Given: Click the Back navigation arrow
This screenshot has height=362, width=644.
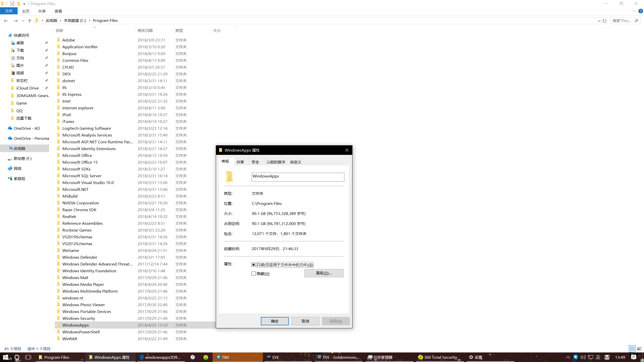Looking at the screenshot, I should click(x=6, y=21).
